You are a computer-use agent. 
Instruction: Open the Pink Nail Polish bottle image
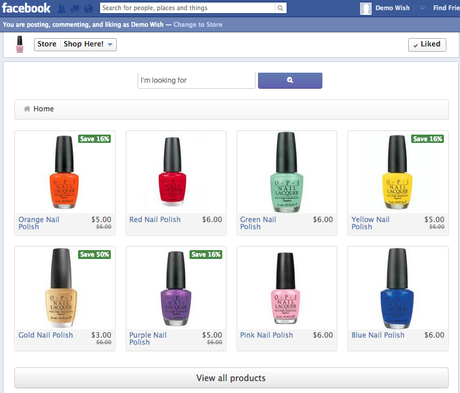pyautogui.click(x=285, y=288)
